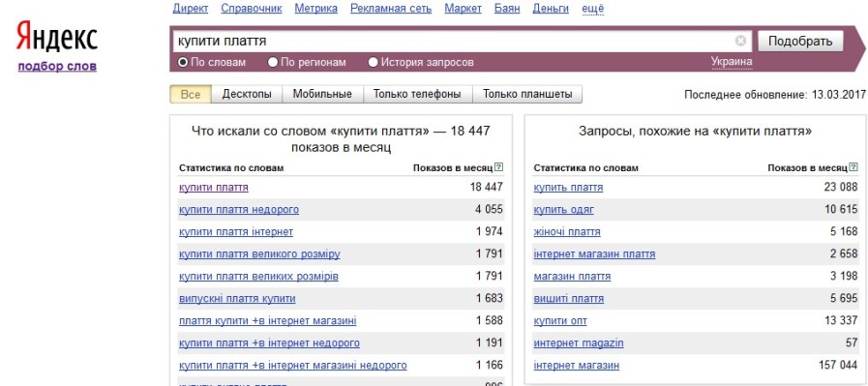Click the 'Подобрать' button

pyautogui.click(x=800, y=42)
